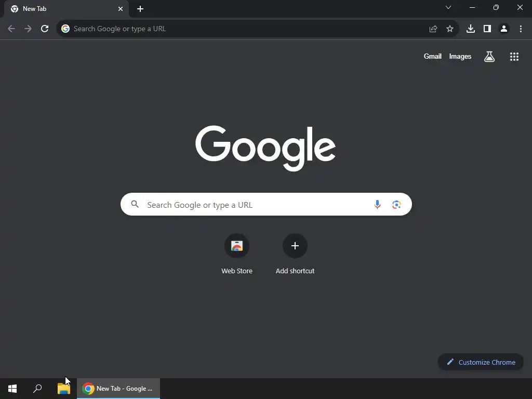Open Windows taskbar search
This screenshot has height=399, width=532.
(37, 389)
